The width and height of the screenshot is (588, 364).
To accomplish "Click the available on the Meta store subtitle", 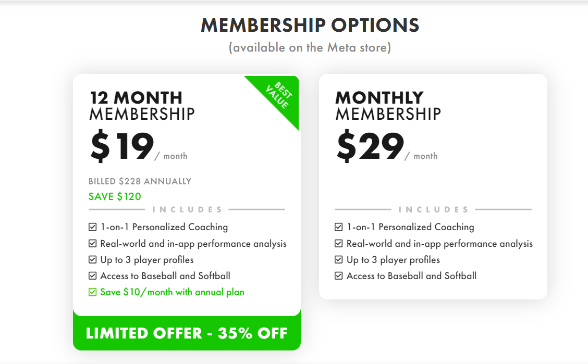I will pyautogui.click(x=310, y=47).
